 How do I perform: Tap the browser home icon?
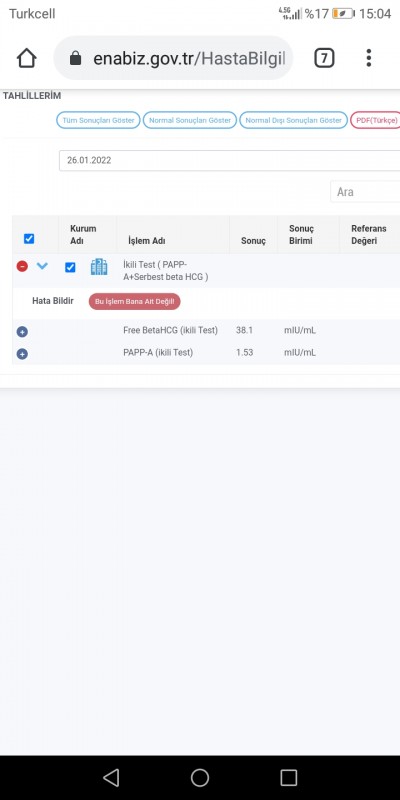click(27, 58)
